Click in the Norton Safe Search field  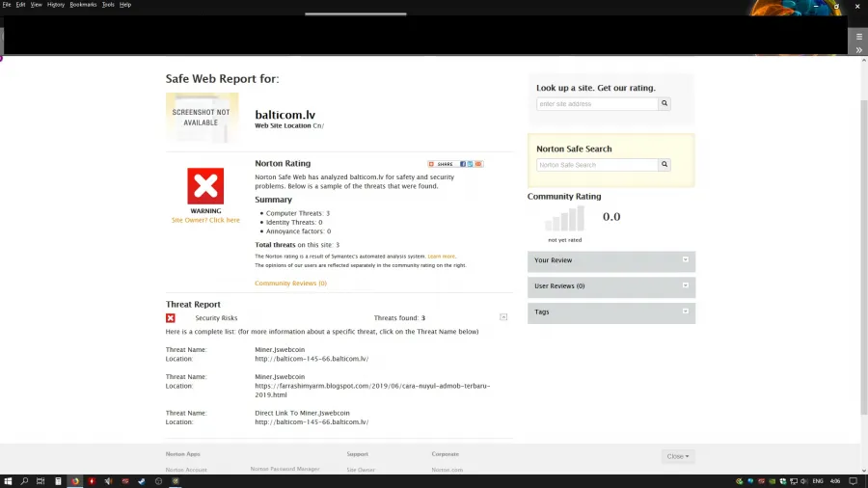[597, 164]
